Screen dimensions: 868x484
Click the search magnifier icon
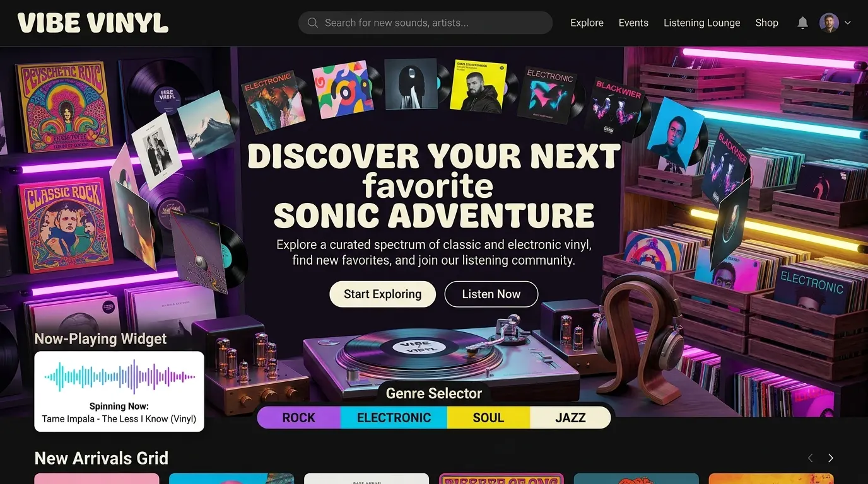(312, 23)
